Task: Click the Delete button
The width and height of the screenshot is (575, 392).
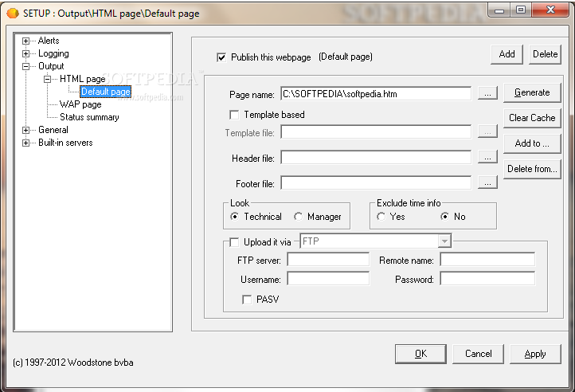Action: (545, 54)
